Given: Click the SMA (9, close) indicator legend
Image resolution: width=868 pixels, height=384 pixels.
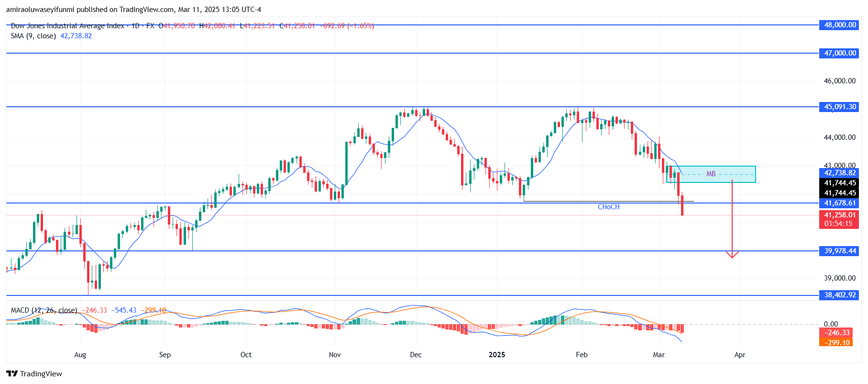Looking at the screenshot, I should pos(33,36).
